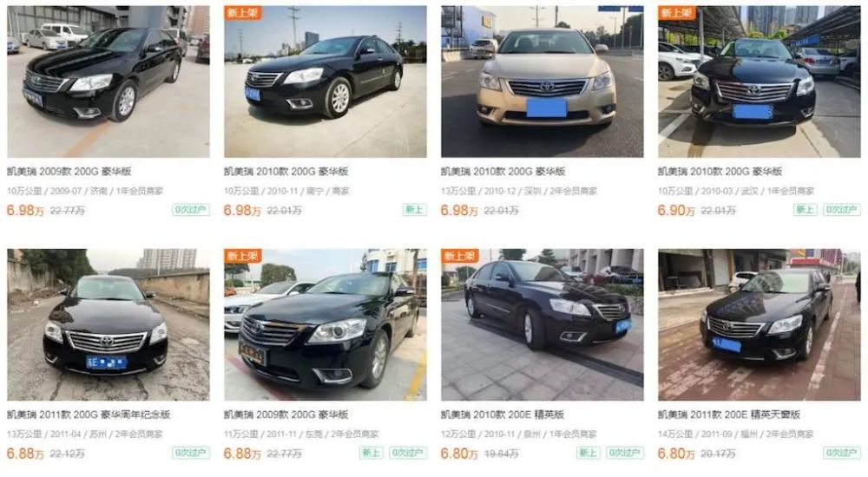The height and width of the screenshot is (477, 868).
Task: Click the 新上架 badge on Dongguan car
Action: coord(242,256)
